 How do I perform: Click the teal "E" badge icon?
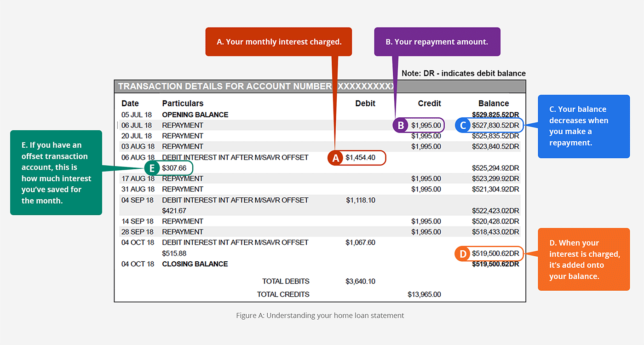pyautogui.click(x=152, y=168)
